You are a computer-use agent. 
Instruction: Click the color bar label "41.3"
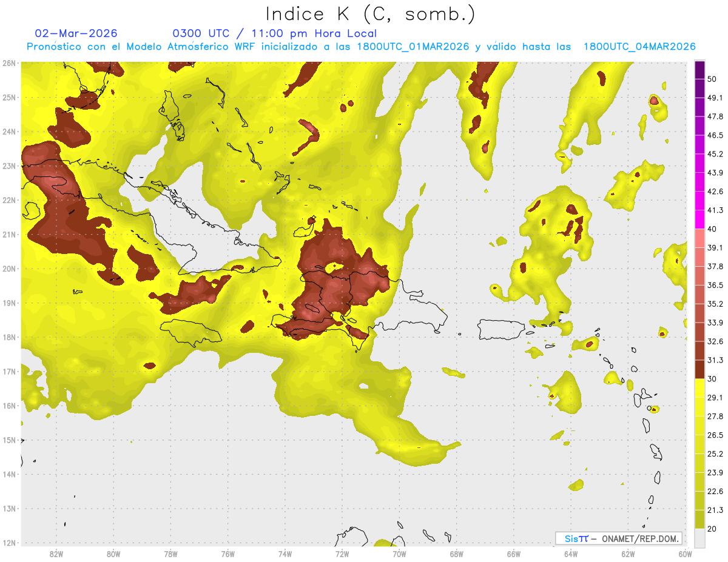coord(715,210)
